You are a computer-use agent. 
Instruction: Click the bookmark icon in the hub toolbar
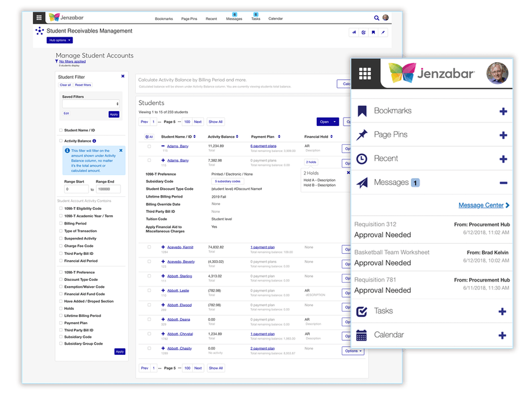pos(373,33)
